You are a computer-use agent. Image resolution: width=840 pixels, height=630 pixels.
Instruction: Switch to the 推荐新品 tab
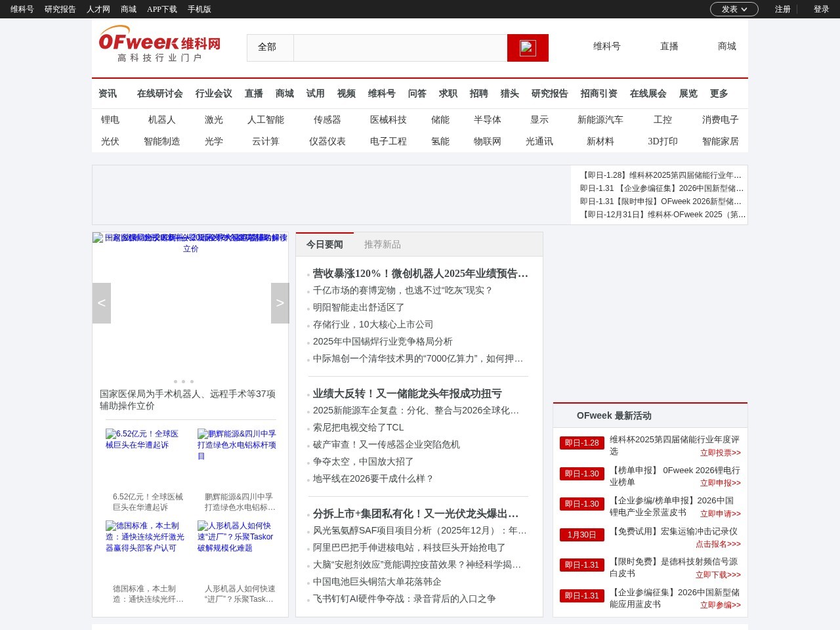(x=382, y=245)
